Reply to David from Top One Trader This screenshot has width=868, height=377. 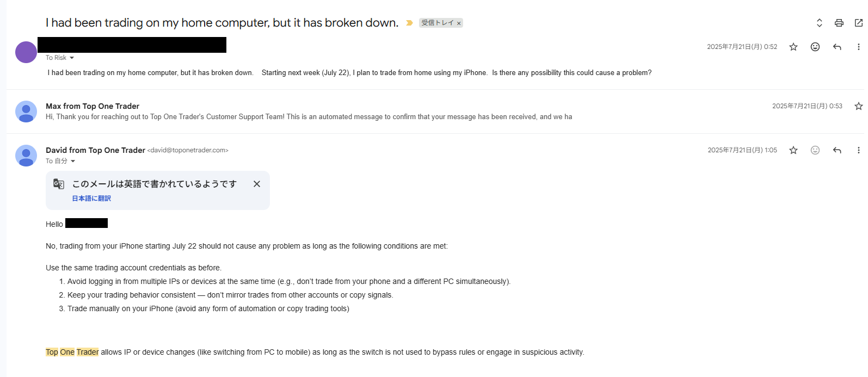pos(837,150)
